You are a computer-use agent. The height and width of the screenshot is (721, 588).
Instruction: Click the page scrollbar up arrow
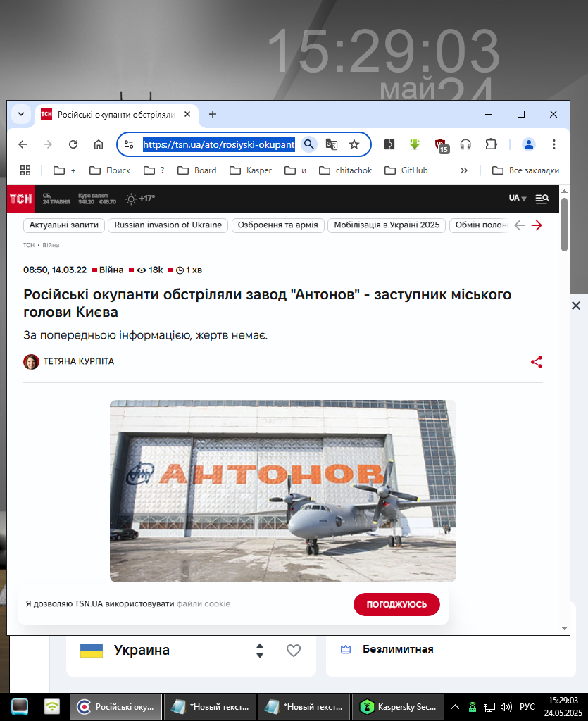[x=565, y=191]
